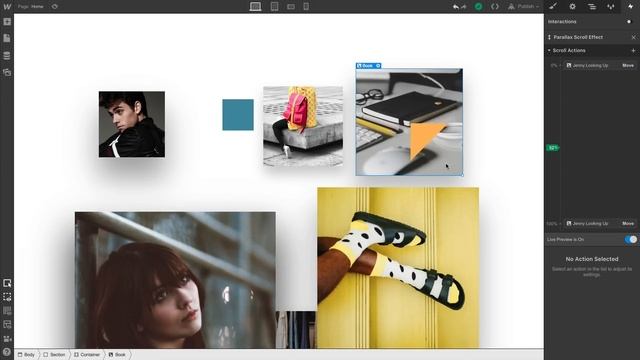
Task: Open the Pages panel
Action: pos(7,38)
